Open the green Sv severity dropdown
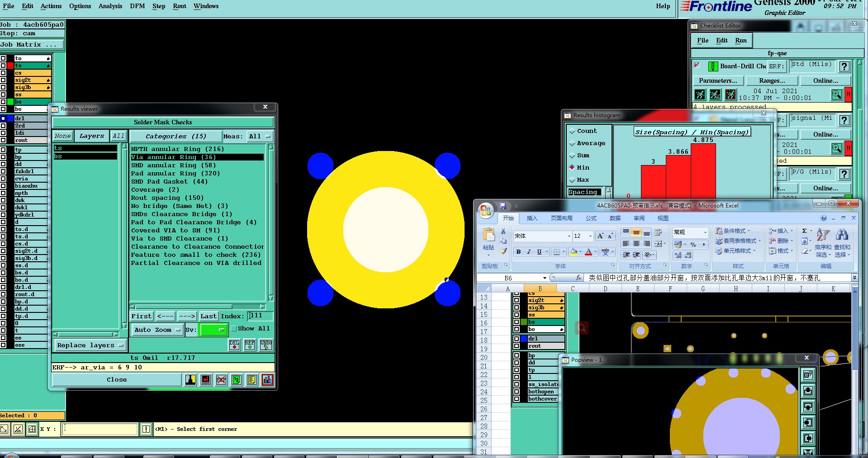This screenshot has width=868, height=458. tap(213, 330)
